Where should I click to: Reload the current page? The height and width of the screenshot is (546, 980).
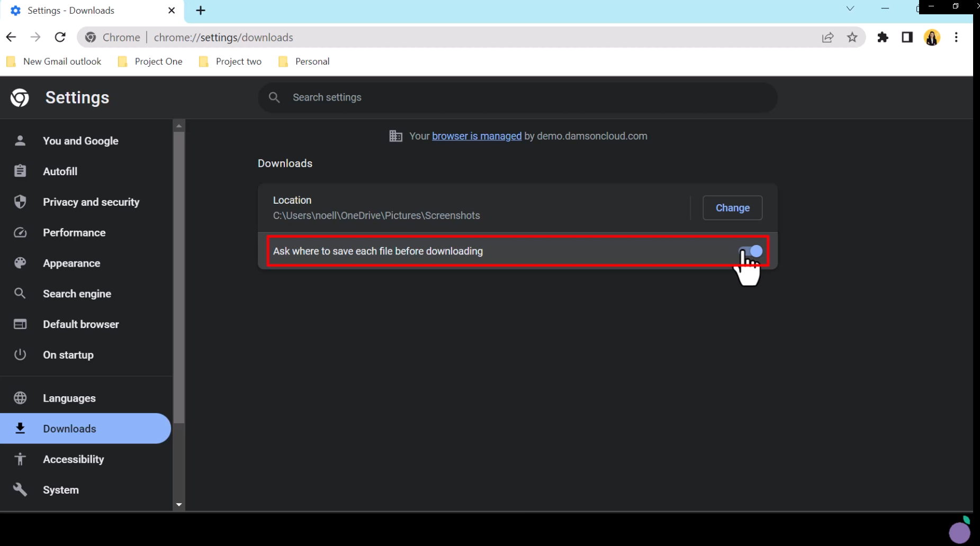pyautogui.click(x=60, y=37)
